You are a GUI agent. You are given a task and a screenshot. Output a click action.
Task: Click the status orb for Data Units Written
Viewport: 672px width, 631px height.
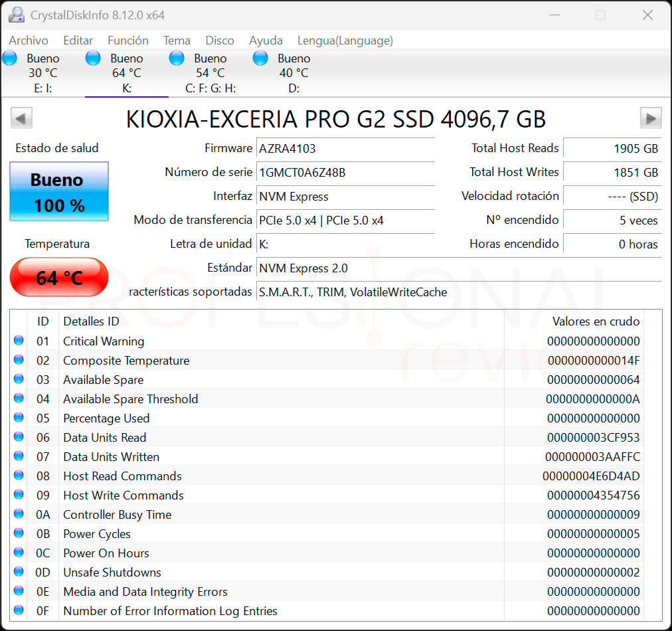click(19, 456)
